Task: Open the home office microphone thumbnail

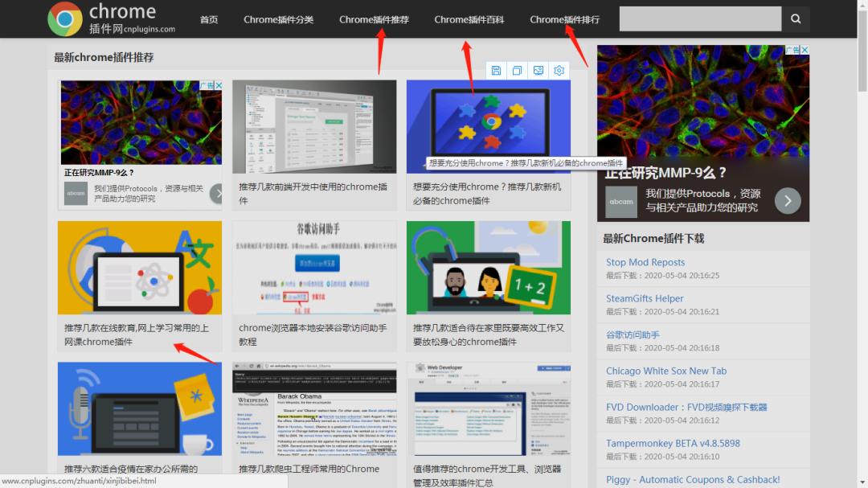Action: click(140, 408)
